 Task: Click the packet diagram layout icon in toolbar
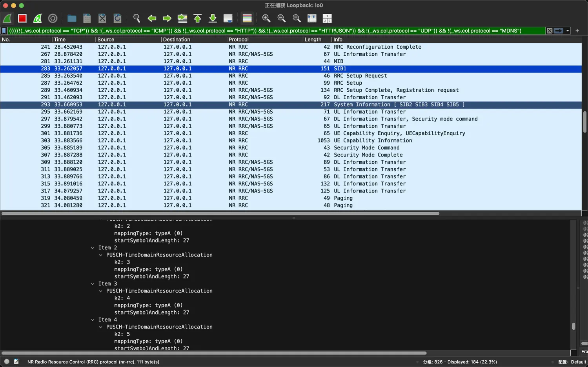click(327, 18)
